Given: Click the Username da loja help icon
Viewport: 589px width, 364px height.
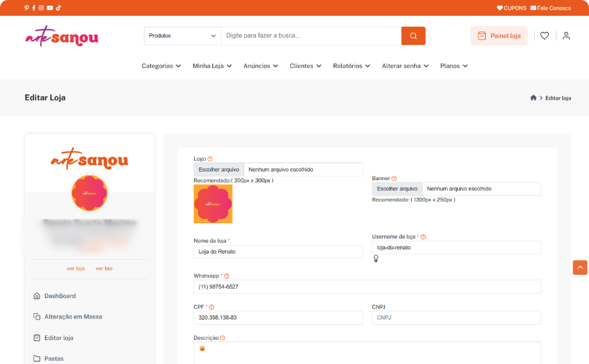Looking at the screenshot, I should (423, 237).
